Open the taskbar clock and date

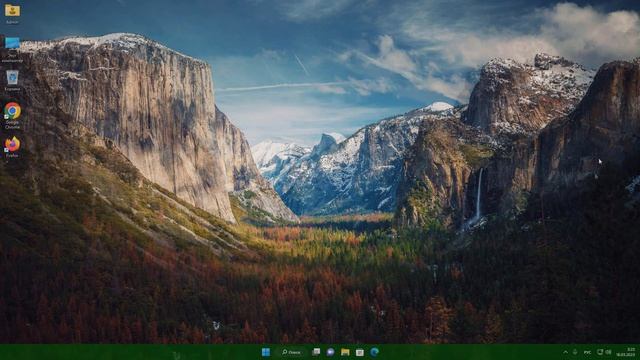click(x=627, y=352)
